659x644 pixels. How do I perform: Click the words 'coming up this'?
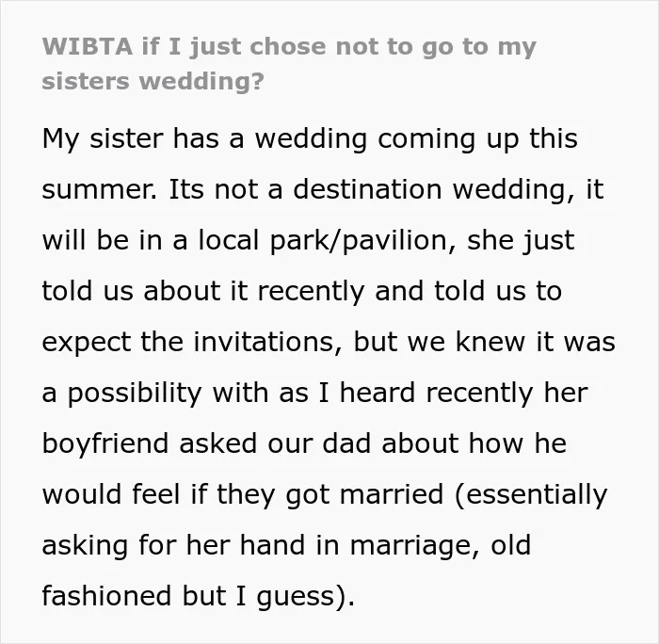point(477,139)
